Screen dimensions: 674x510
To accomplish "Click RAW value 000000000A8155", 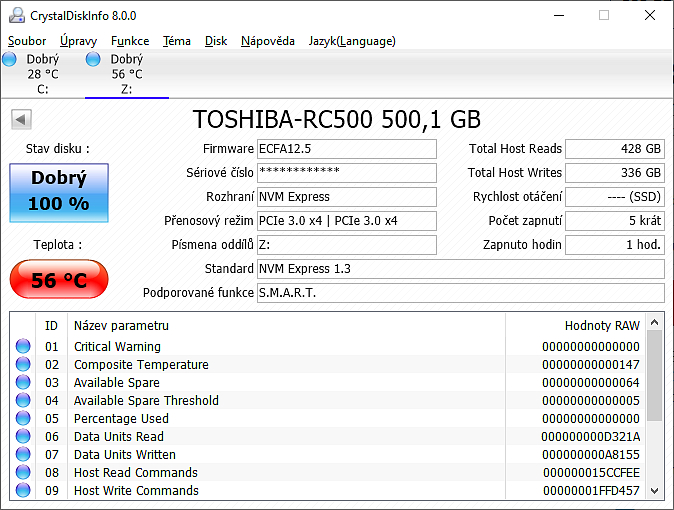I will click(x=591, y=454).
